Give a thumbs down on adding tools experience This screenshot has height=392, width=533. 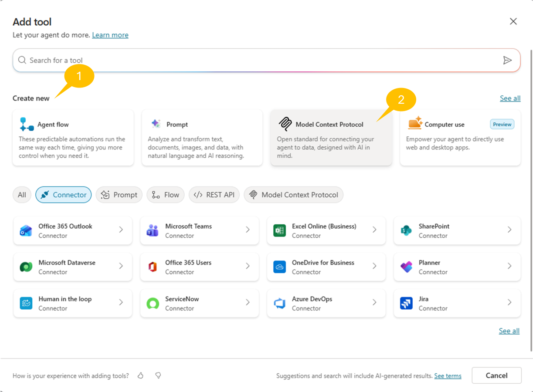(x=158, y=375)
